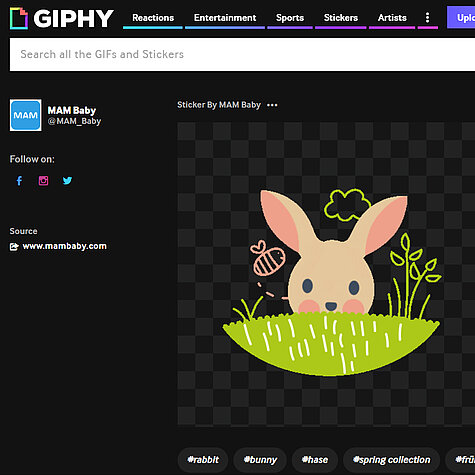Viewport: 475px width, 475px height.
Task: Click the @MAM_Baby username
Action: [x=74, y=121]
